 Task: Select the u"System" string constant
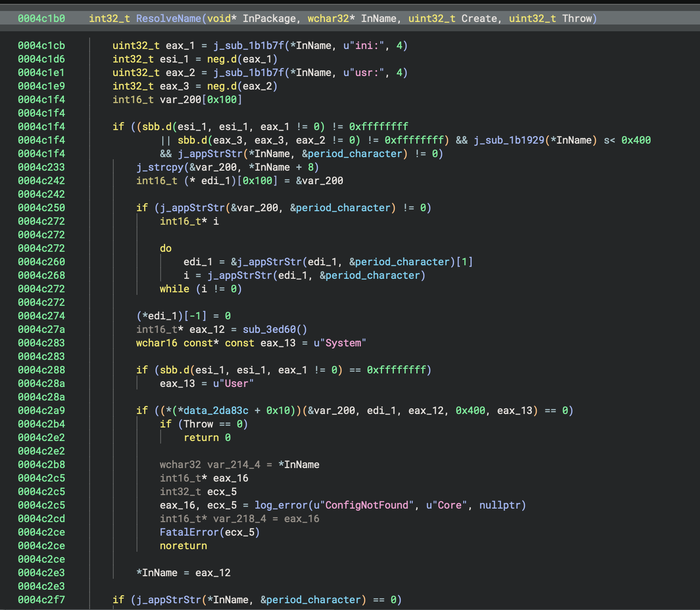click(340, 343)
